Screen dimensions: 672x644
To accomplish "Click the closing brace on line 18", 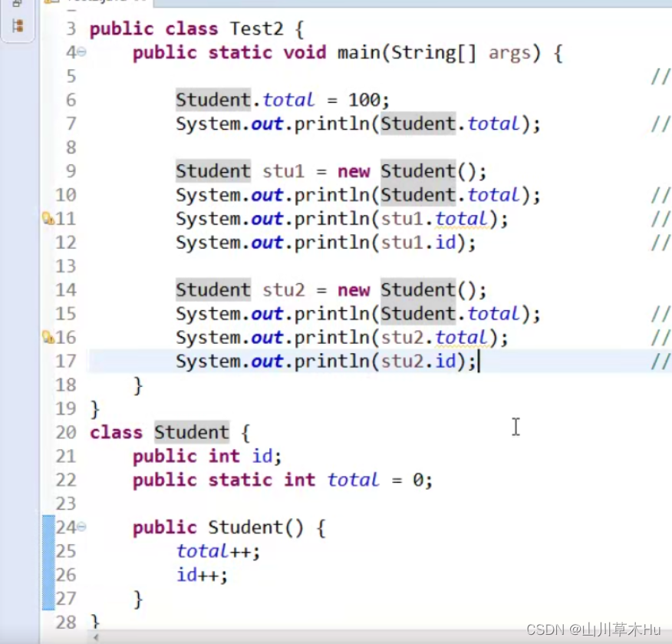I will coord(137,385).
